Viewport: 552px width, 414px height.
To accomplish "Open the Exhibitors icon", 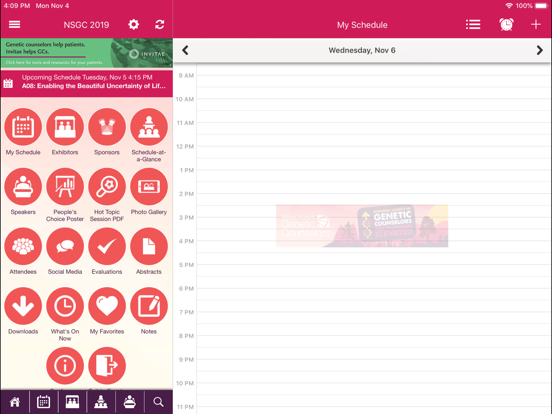I will coord(65,127).
